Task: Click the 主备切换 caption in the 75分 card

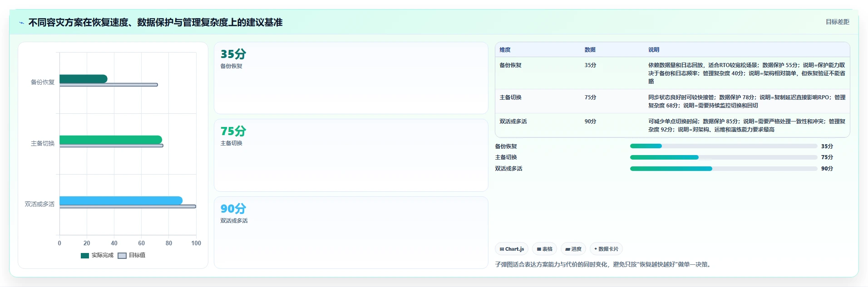Action: [x=232, y=143]
